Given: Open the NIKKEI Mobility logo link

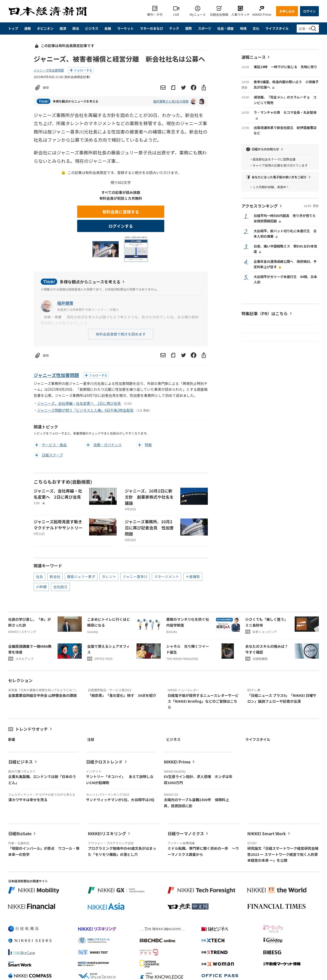Looking at the screenshot, I should click(x=34, y=890).
